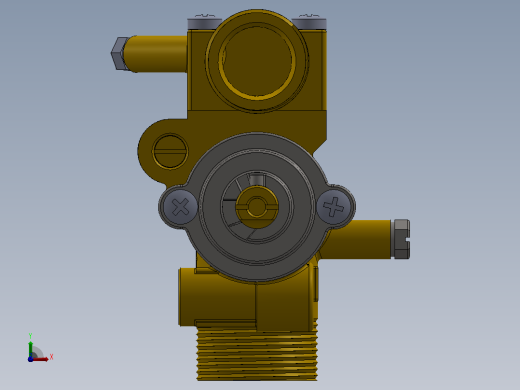Screen dimensions: 520x390
Task: Select the left X-slotted Phillips screw
Action: [181, 207]
